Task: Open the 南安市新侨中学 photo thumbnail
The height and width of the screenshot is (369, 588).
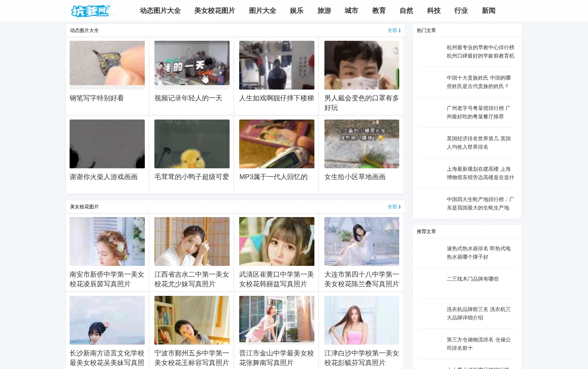Action: tap(107, 241)
